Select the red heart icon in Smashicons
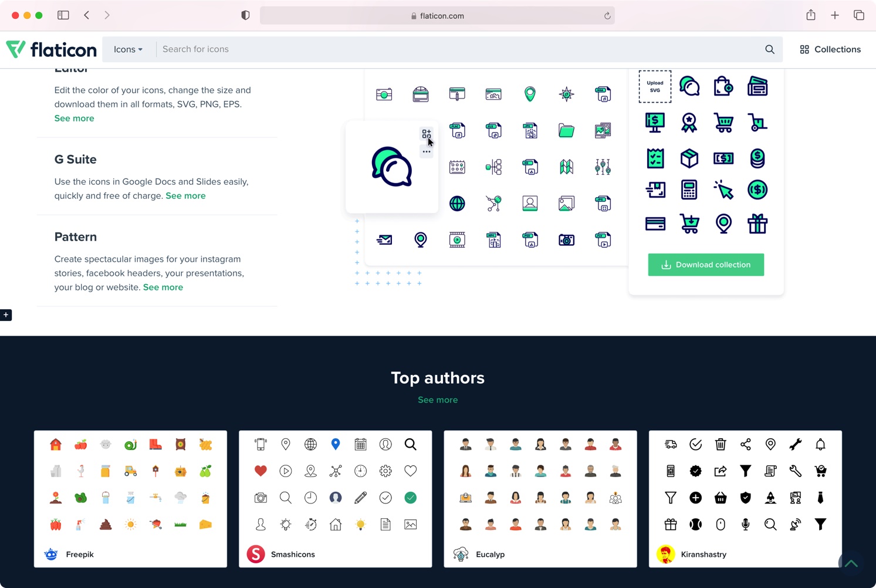This screenshot has height=588, width=876. (x=261, y=471)
